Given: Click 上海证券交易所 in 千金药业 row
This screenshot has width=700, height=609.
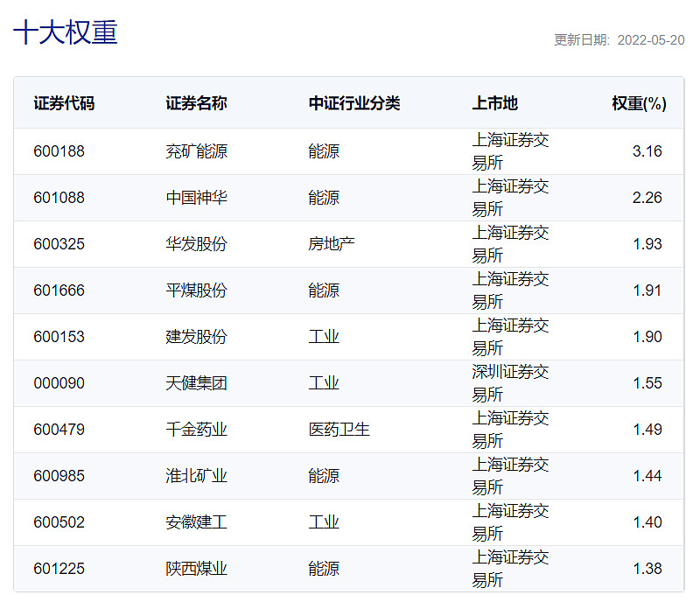Looking at the screenshot, I should [x=510, y=430].
